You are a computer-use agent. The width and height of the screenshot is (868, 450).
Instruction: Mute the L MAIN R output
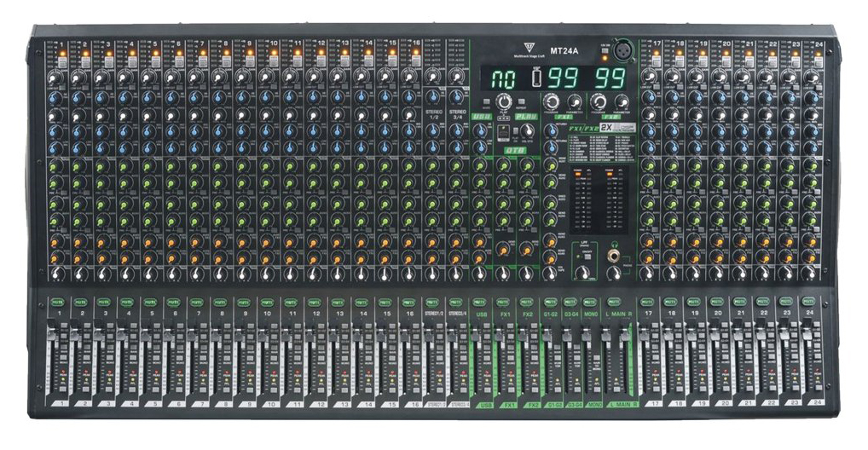coord(615,301)
